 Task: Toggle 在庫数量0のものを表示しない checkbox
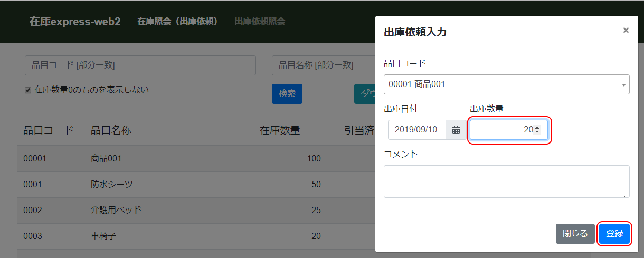29,90
